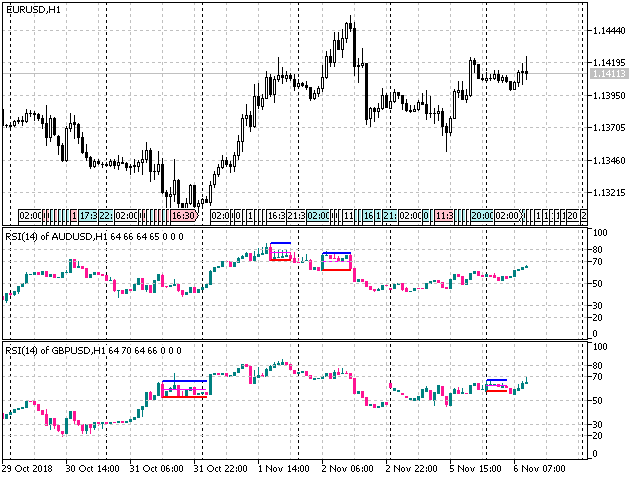Select the first blue-red rectangle in AUDUSD RSI
The height and width of the screenshot is (480, 640).
pyautogui.click(x=281, y=252)
